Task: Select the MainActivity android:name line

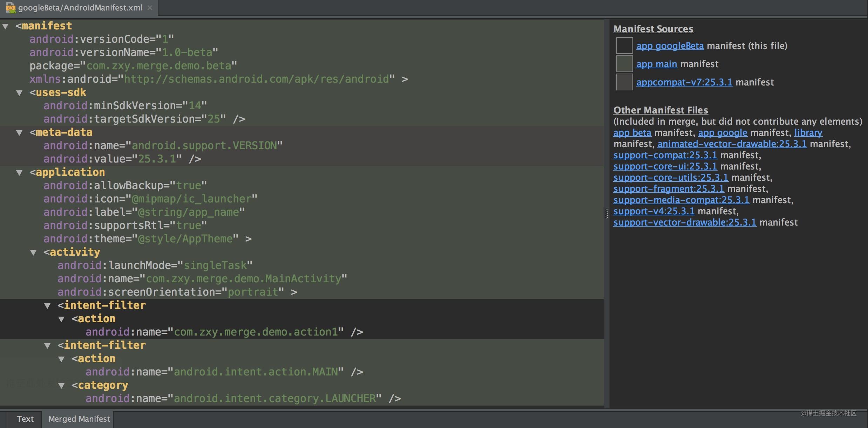Action: 202,279
